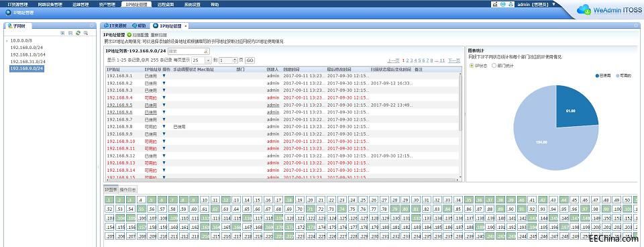644x247 pixels.
Task: Click the collapse icon on subnet panel header
Action: click(91, 26)
